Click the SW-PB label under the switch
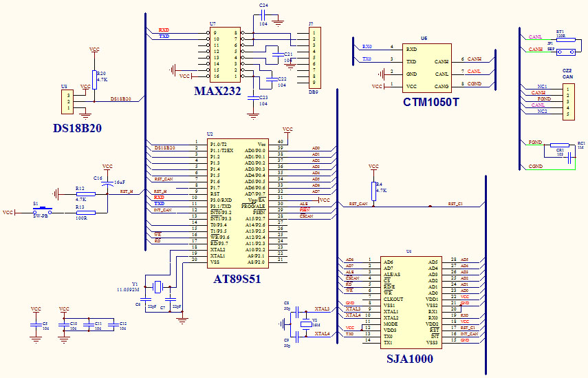This screenshot has width=588, height=378. tap(40, 216)
